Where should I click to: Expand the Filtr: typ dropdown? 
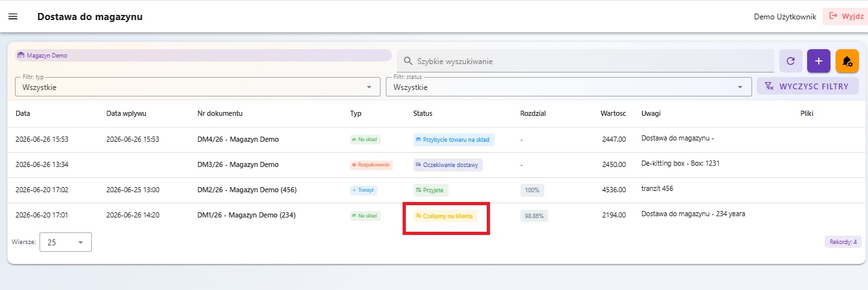point(197,87)
